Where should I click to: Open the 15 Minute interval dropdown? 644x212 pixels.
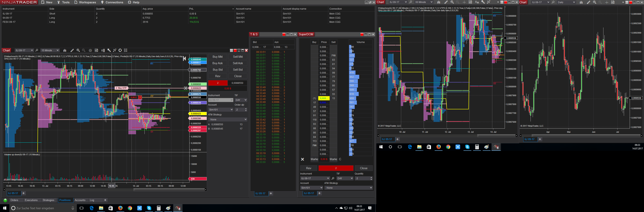50,50
